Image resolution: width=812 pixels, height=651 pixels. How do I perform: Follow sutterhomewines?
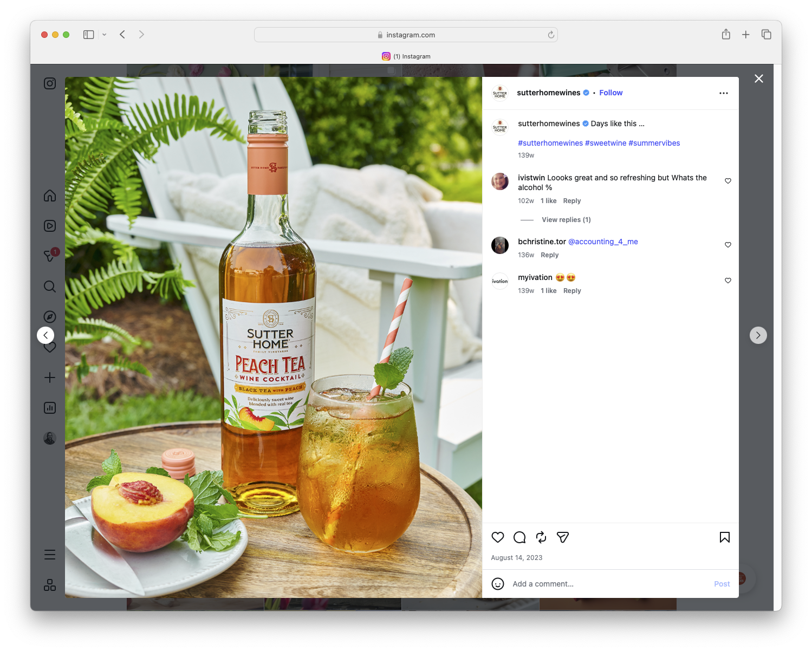[x=611, y=93]
